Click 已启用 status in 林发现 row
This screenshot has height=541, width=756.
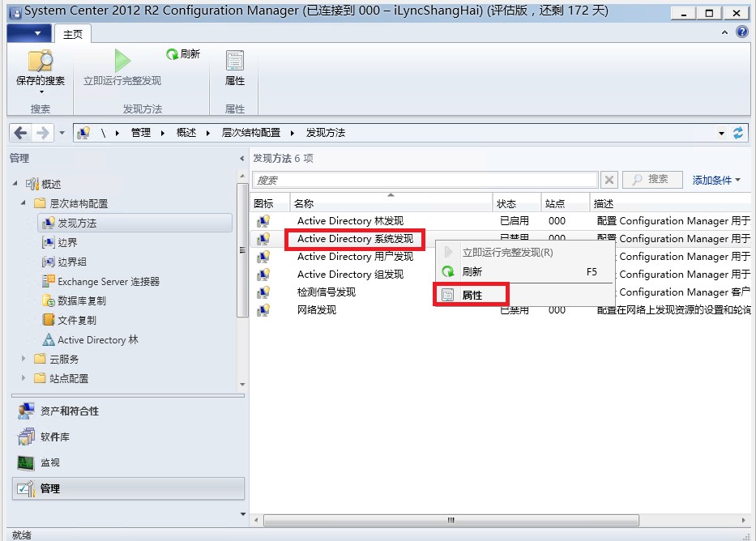click(x=515, y=221)
